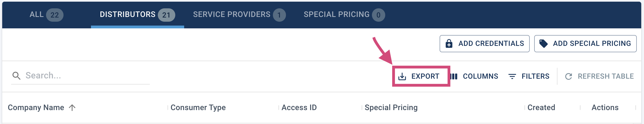Switch to the All tab
This screenshot has width=644, height=124.
point(46,15)
